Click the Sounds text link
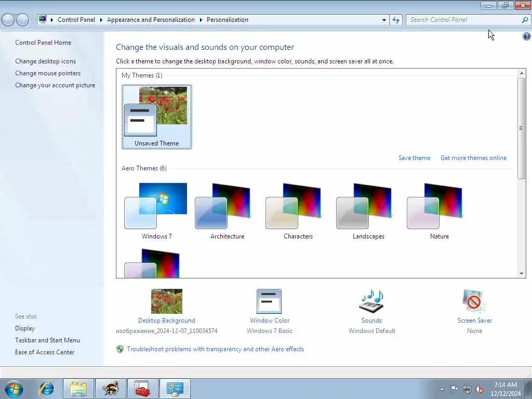This screenshot has height=399, width=532. (371, 320)
